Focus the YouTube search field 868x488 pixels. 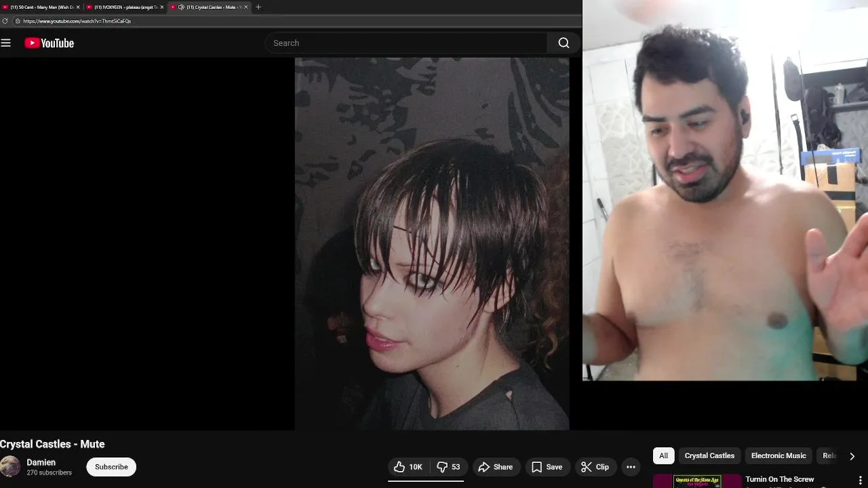(x=406, y=43)
